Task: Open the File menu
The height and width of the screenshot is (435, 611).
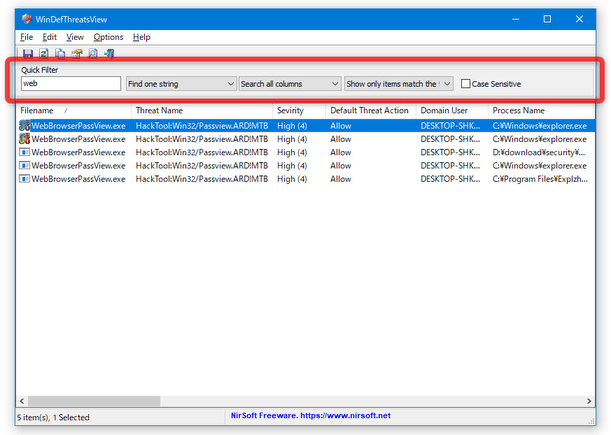Action: pos(26,37)
